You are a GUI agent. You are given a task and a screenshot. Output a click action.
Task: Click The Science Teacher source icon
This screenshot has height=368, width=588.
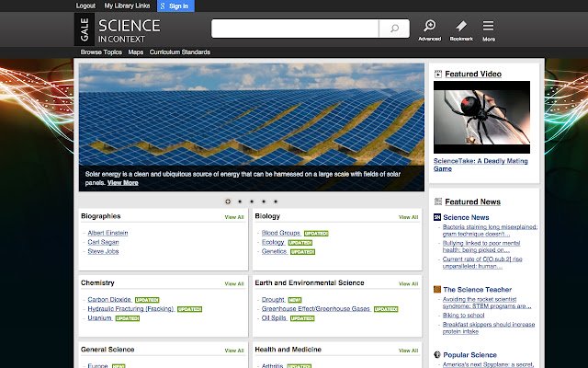pos(437,289)
